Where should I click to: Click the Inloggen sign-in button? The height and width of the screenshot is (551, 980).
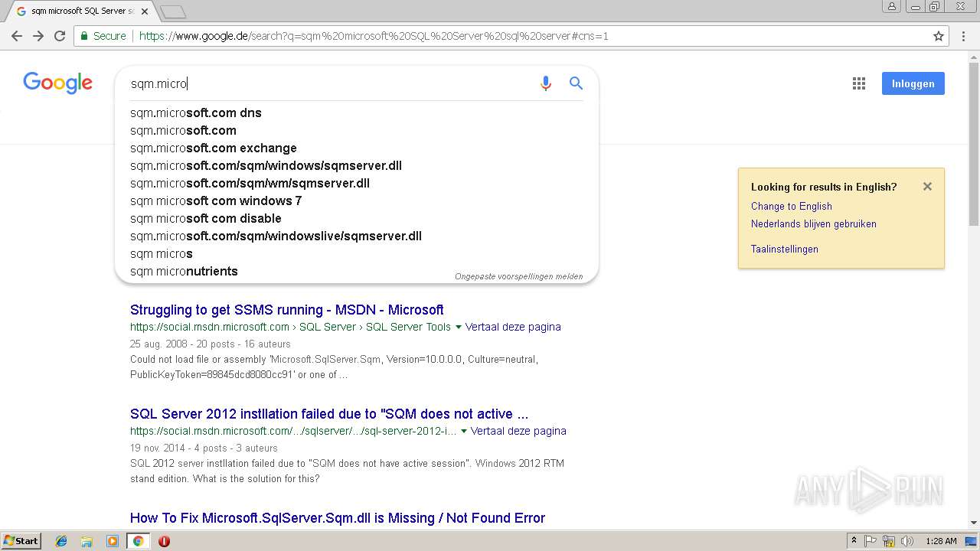point(913,83)
